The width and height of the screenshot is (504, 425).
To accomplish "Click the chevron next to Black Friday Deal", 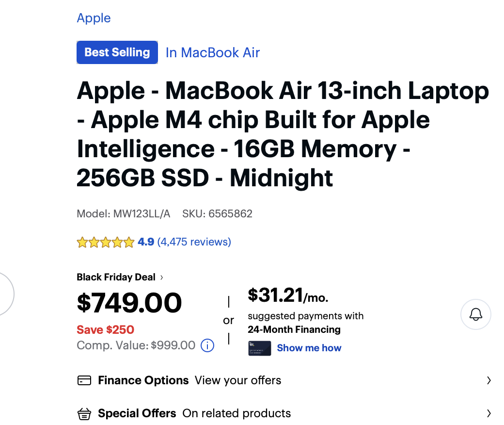I will [161, 278].
